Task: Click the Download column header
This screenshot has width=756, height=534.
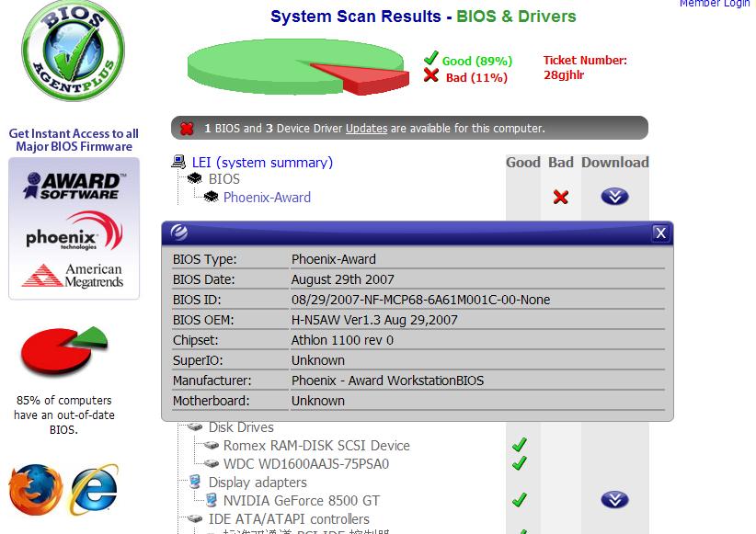Action: tap(615, 163)
